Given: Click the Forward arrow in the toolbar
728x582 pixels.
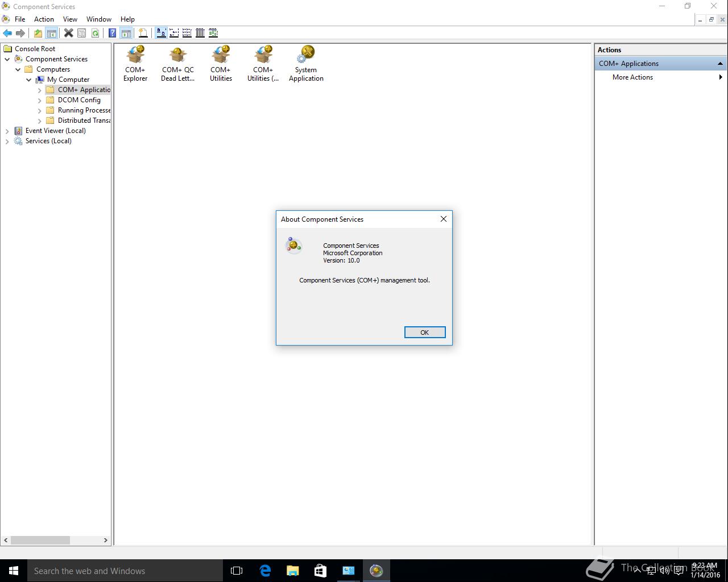Looking at the screenshot, I should (20, 33).
